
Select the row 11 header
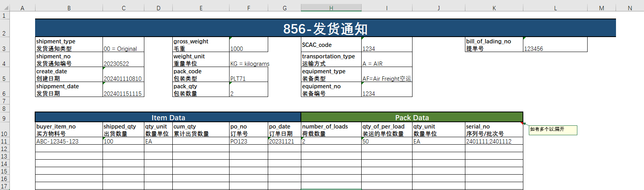(4, 142)
